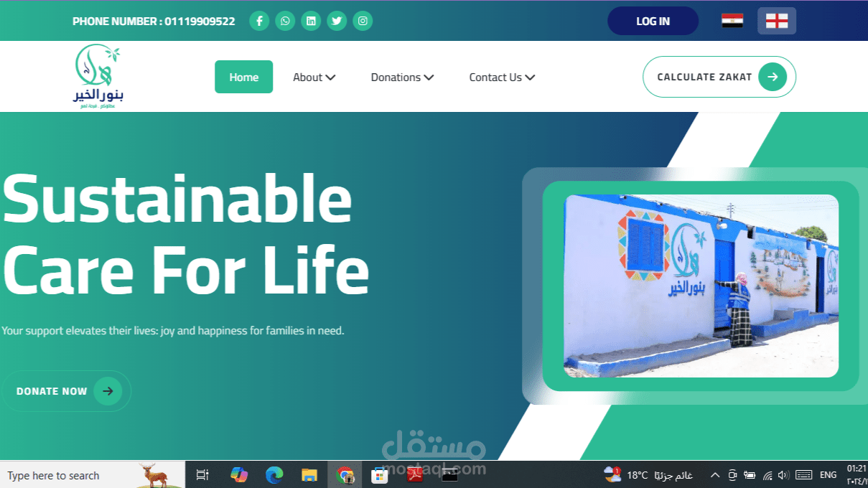Expand the About dropdown chevron
The height and width of the screenshot is (488, 868).
tap(330, 78)
